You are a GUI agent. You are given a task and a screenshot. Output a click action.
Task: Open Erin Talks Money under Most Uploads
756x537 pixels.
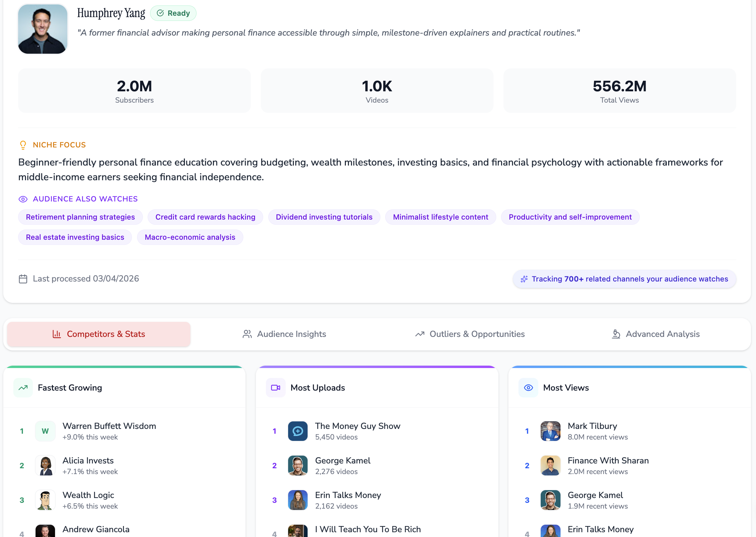[348, 495]
